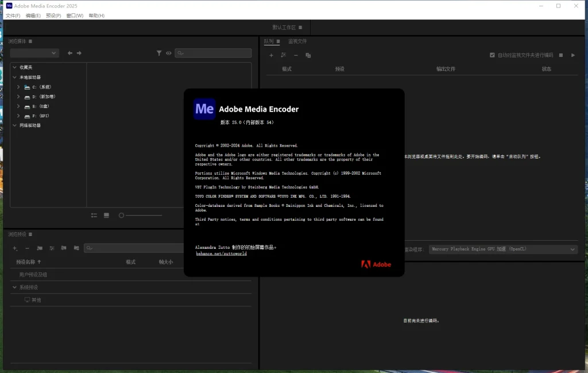The width and height of the screenshot is (588, 373).
Task: Click the 输出文件 column header in queue
Action: (446, 69)
